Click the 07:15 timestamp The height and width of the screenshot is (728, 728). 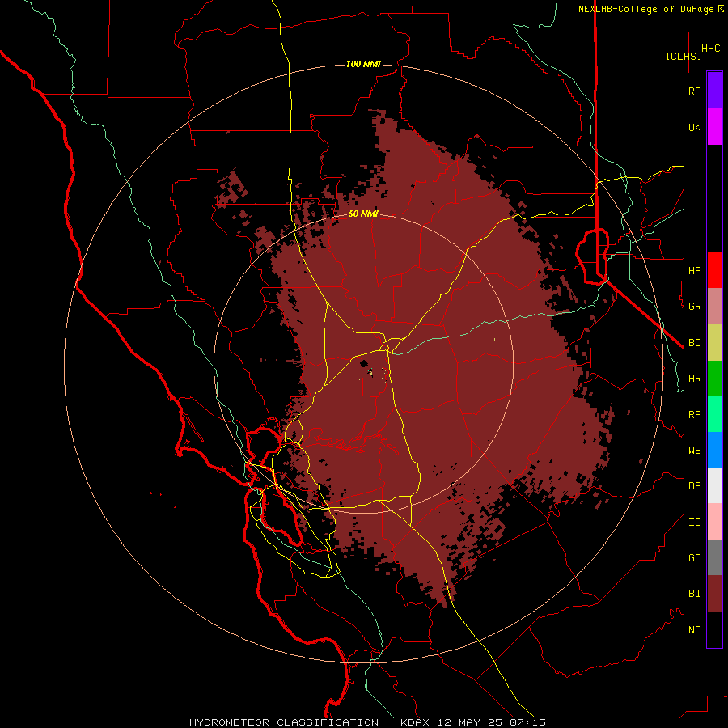527,722
